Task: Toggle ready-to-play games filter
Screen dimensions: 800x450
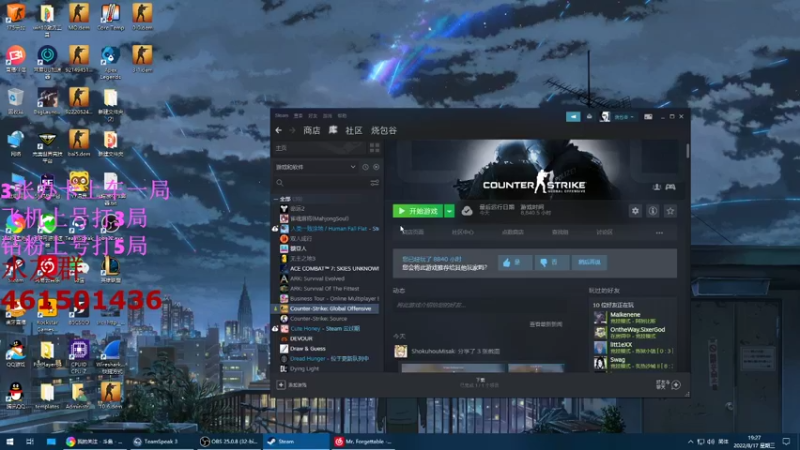Action: tap(376, 167)
